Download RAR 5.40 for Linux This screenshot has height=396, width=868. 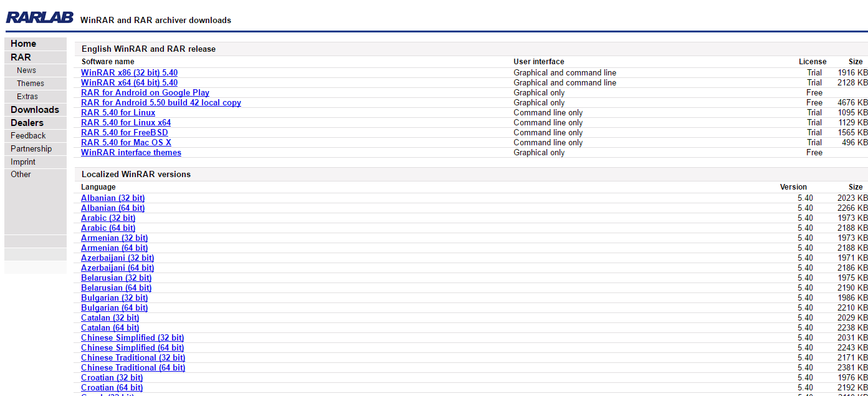pyautogui.click(x=118, y=113)
